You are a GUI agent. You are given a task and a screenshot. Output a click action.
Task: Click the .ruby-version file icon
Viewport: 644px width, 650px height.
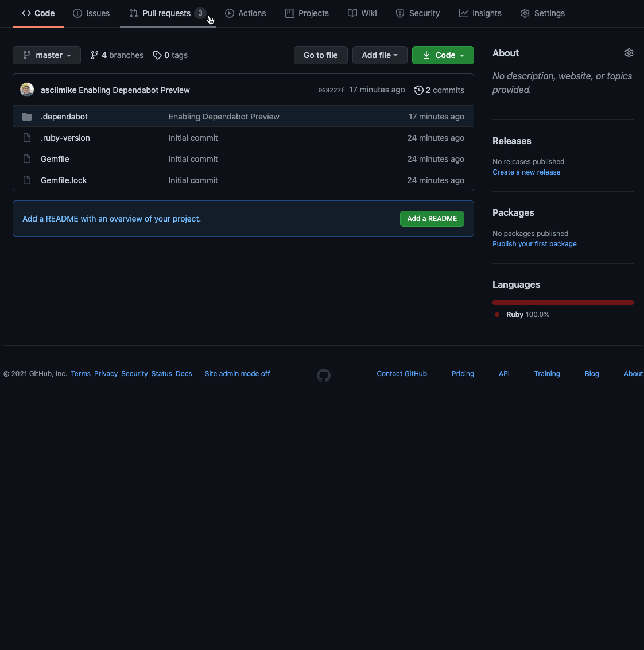[x=27, y=138]
